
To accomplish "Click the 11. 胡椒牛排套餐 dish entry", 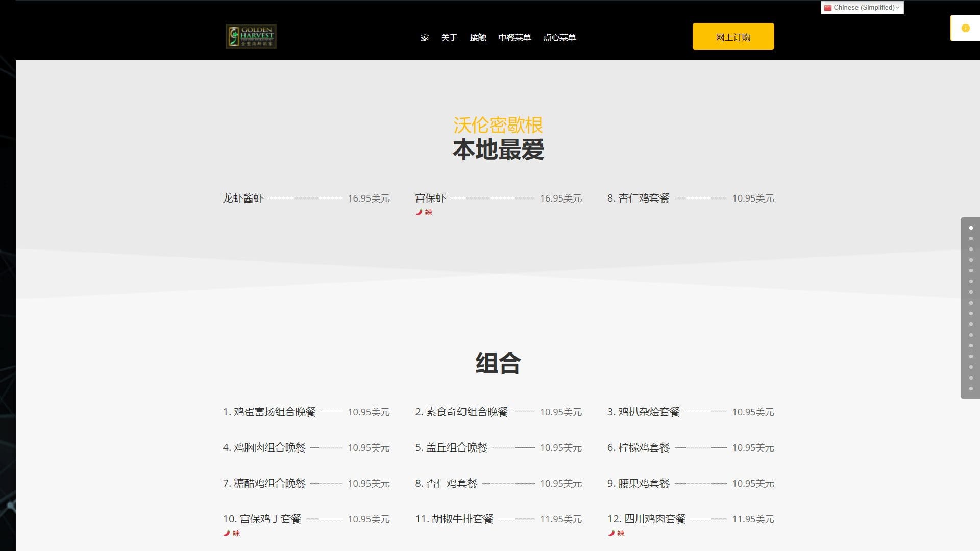I will [x=455, y=518].
